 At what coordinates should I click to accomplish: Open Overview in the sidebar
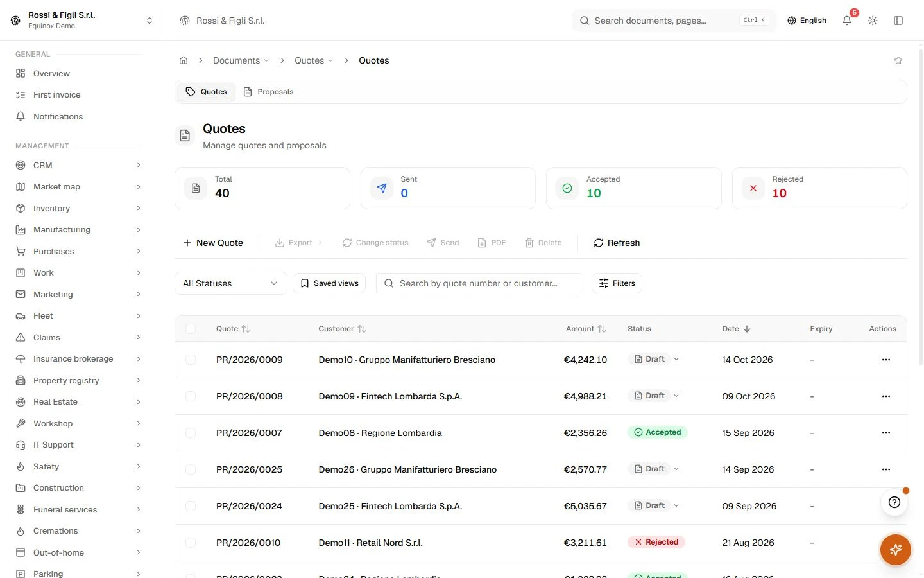click(78, 73)
